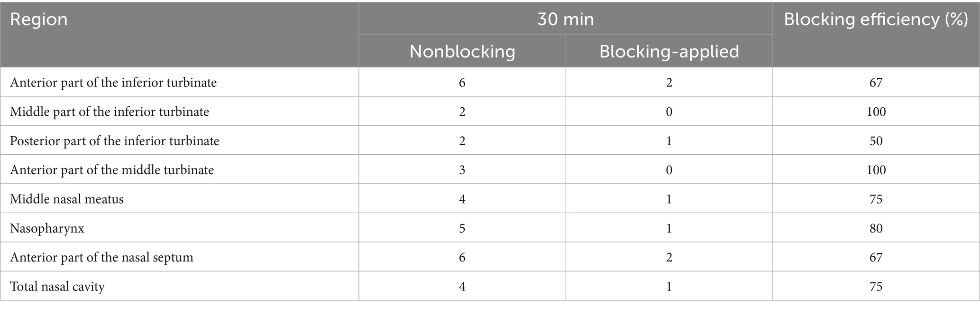Viewport: 980px width, 309px height.
Task: Click the Region column header
Action: 39,20
